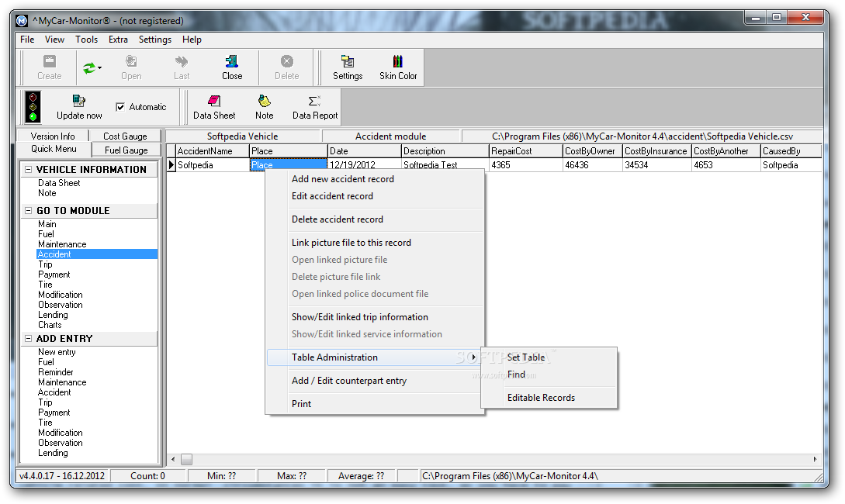Switch to the Quick Menu tab
Image resolution: width=845 pixels, height=504 pixels.
coord(54,149)
